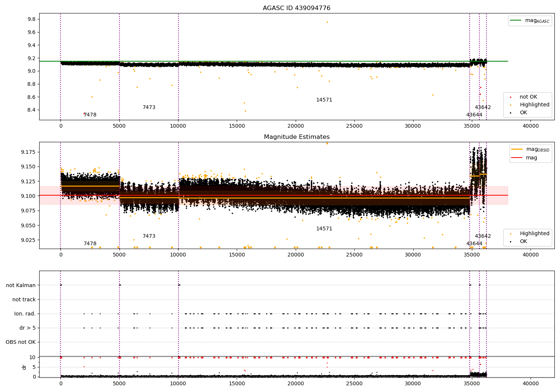
Task: Click obsid label 7473 in top plot
Action: coord(149,108)
